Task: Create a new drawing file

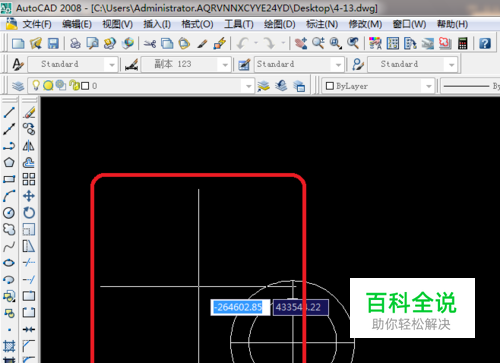Action: tap(18, 43)
